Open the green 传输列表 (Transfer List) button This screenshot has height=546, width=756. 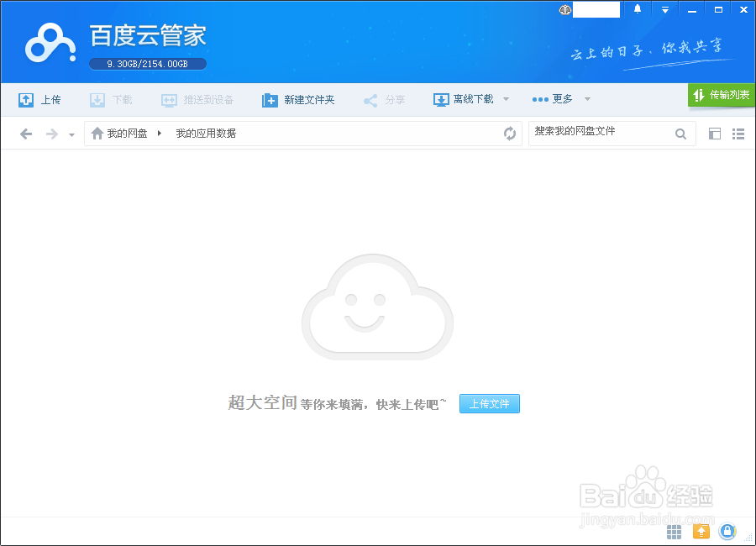pos(721,96)
